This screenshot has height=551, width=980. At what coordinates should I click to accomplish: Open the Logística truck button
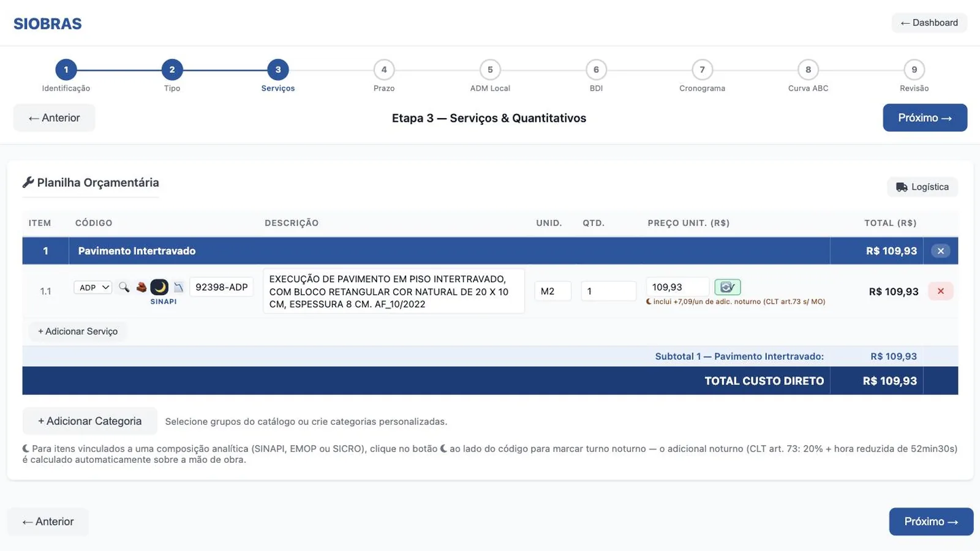pos(922,187)
